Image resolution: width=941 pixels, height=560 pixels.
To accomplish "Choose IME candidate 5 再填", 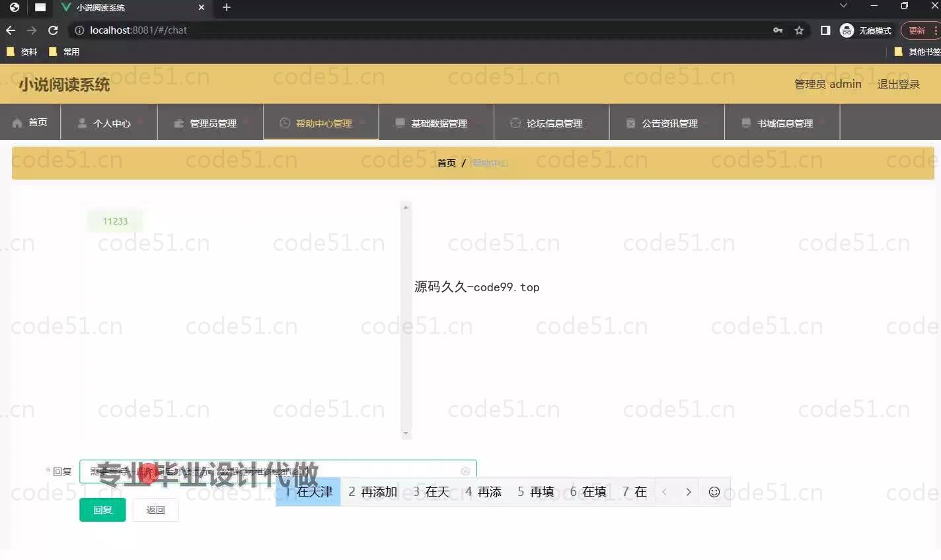I will [x=536, y=492].
